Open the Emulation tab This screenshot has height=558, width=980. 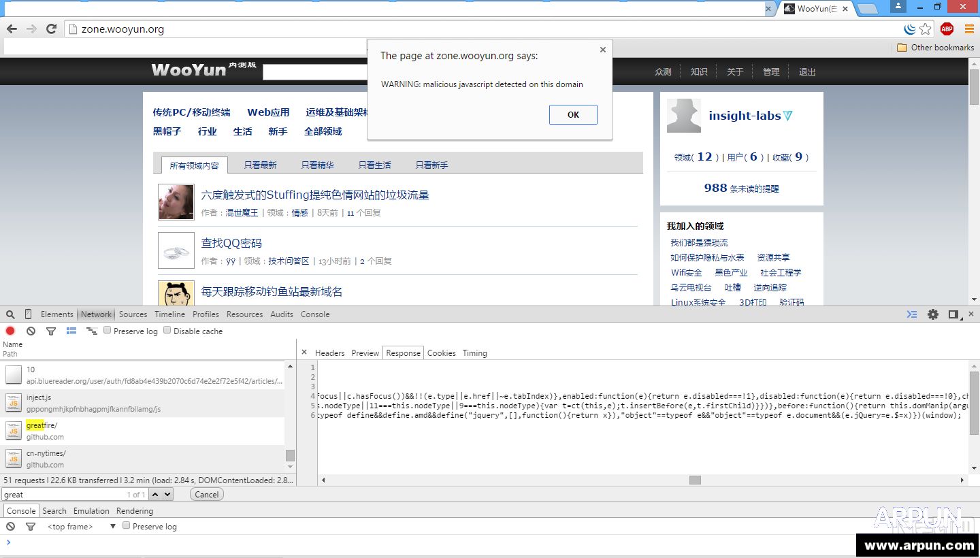point(91,510)
